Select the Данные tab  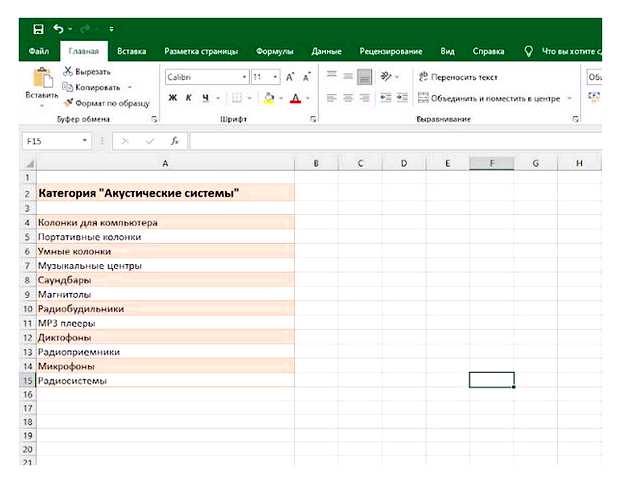point(327,51)
